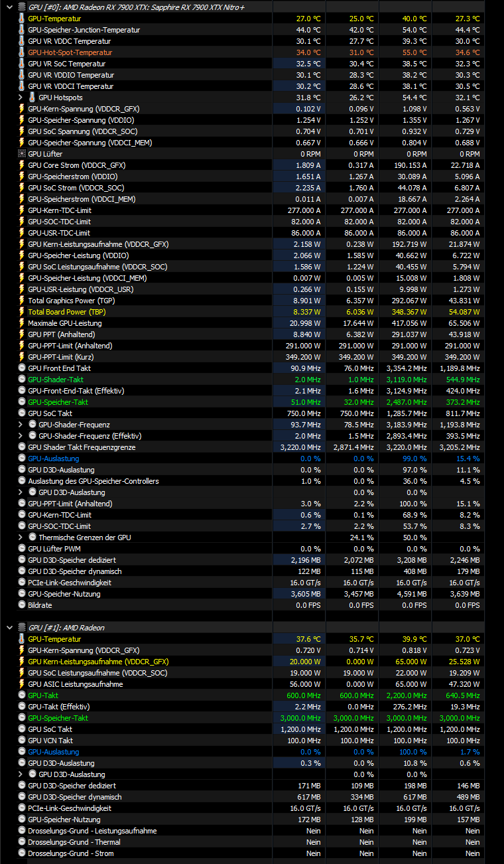
Task: Click the fan icon of GPU Lüfter
Action: [x=21, y=154]
